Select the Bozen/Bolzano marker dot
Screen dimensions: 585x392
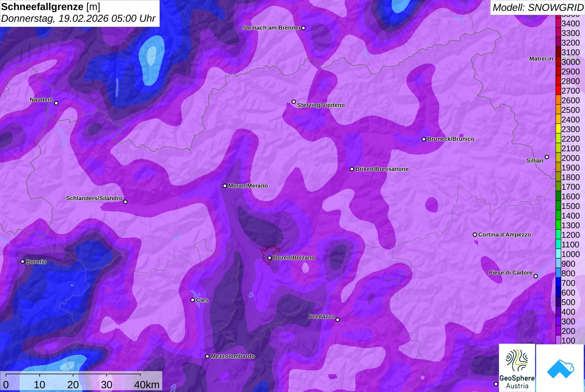[270, 258]
